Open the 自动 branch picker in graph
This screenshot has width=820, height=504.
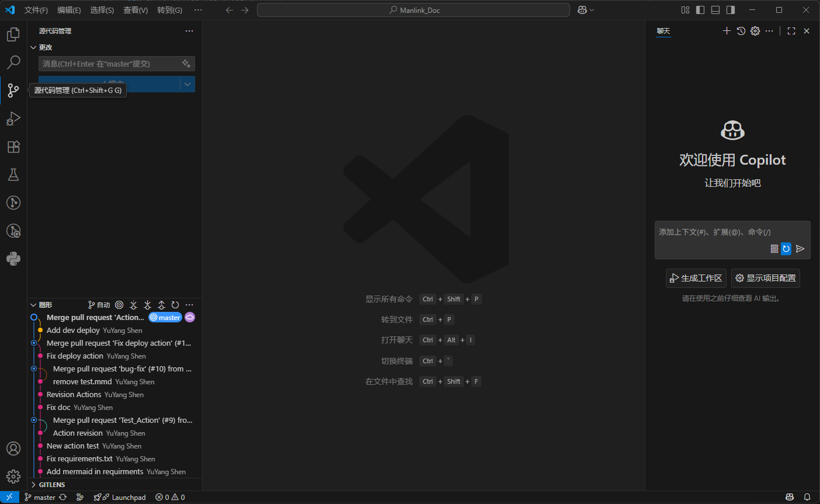99,305
